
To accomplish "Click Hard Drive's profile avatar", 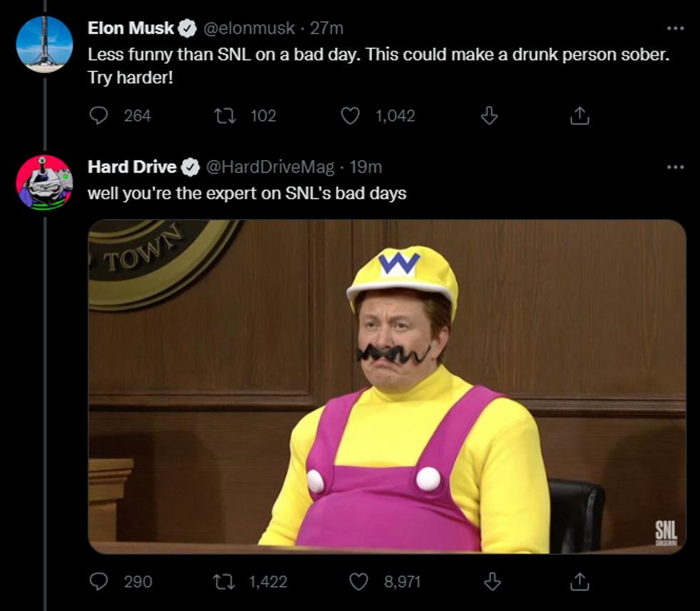I will click(44, 183).
